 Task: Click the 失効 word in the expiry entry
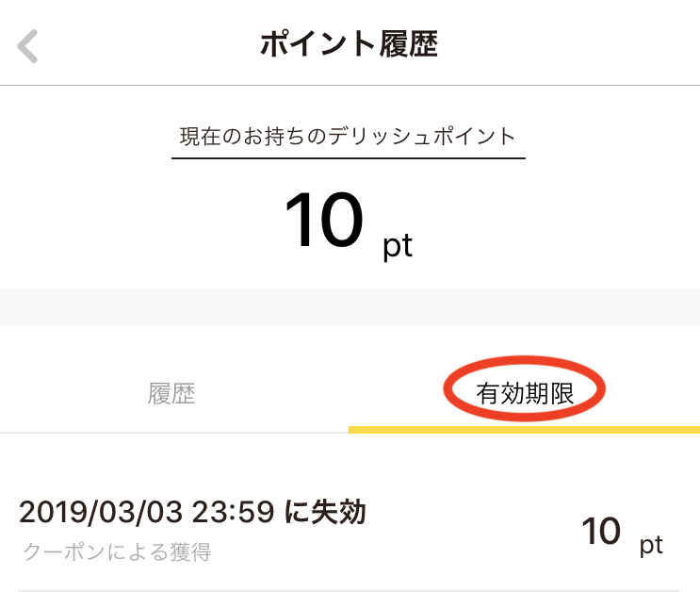click(339, 512)
